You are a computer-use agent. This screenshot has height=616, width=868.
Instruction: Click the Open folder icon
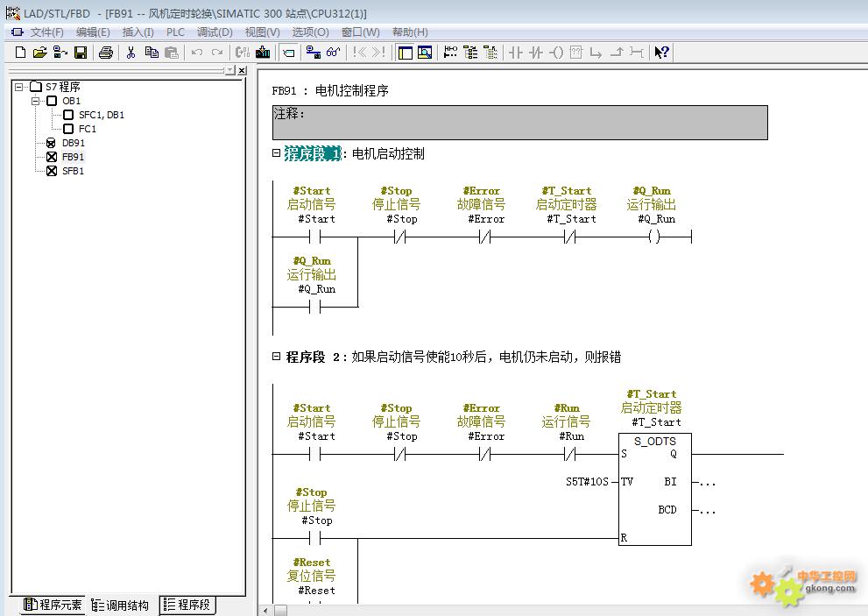[x=40, y=53]
